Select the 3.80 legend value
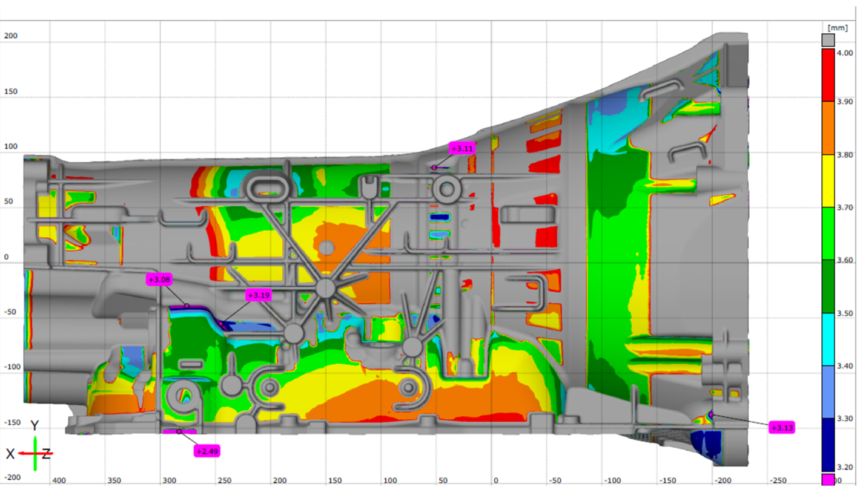Viewport: 860px width, 504px height. [x=845, y=154]
